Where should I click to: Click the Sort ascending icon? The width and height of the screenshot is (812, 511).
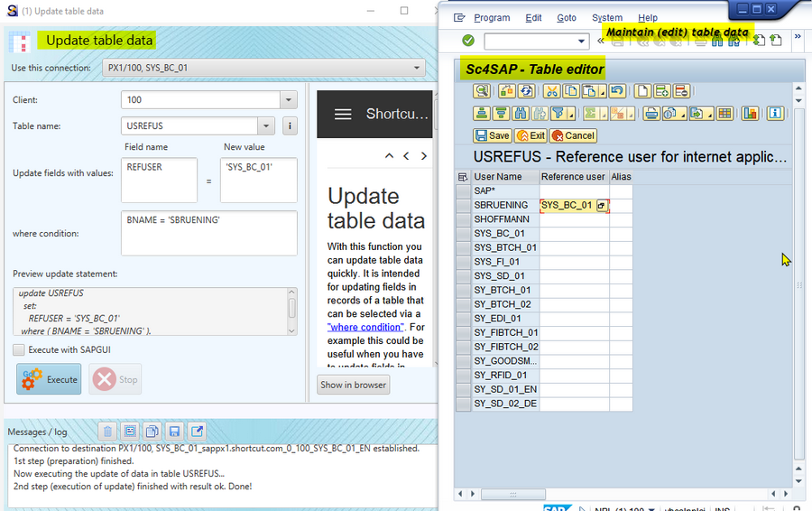(x=482, y=114)
